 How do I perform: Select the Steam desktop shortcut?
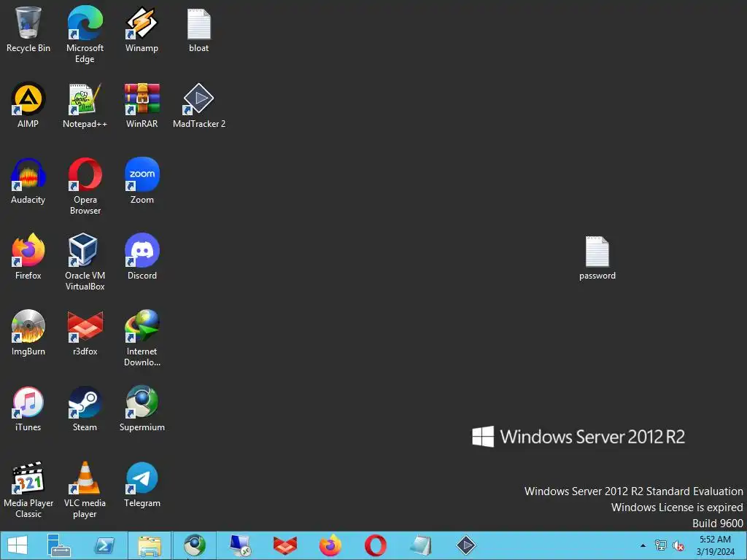[85, 408]
